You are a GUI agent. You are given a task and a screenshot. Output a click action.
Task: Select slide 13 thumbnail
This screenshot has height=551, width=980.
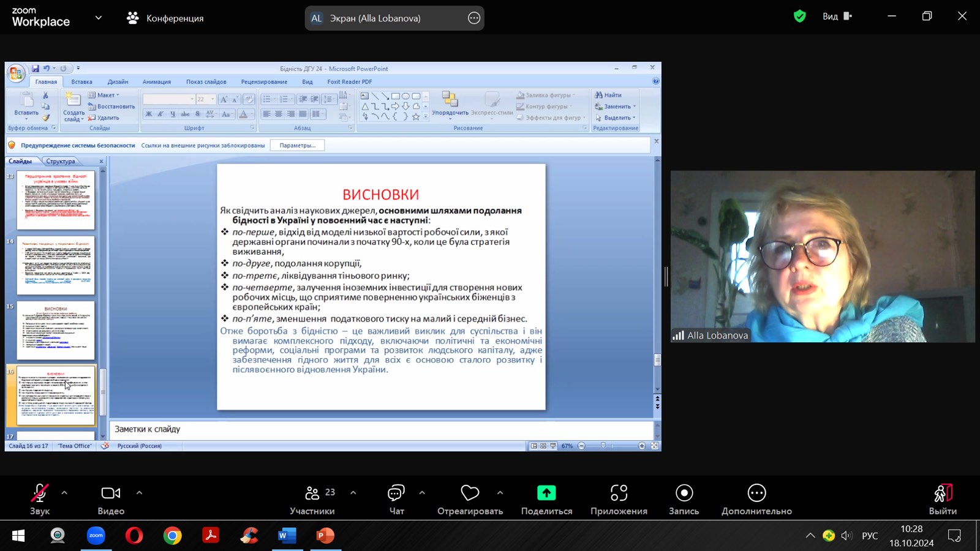56,200
